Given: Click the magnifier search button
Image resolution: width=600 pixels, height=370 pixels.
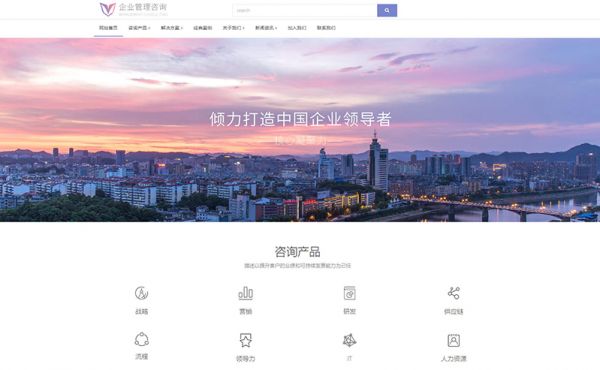Looking at the screenshot, I should click(387, 10).
